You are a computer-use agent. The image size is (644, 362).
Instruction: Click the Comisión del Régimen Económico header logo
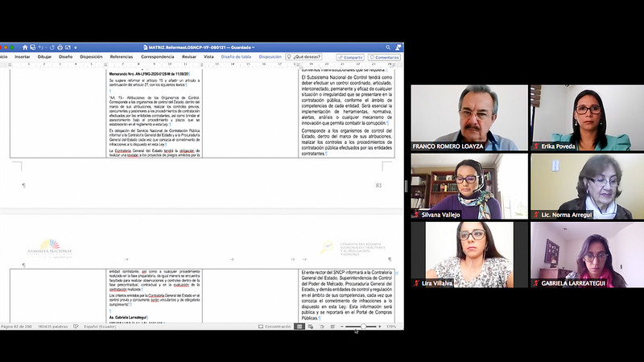point(354,249)
